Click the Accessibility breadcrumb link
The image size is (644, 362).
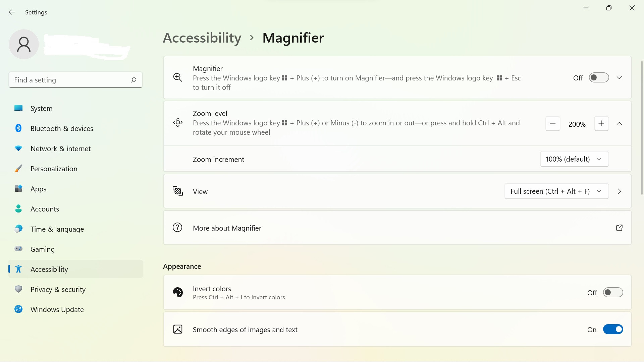coord(202,38)
